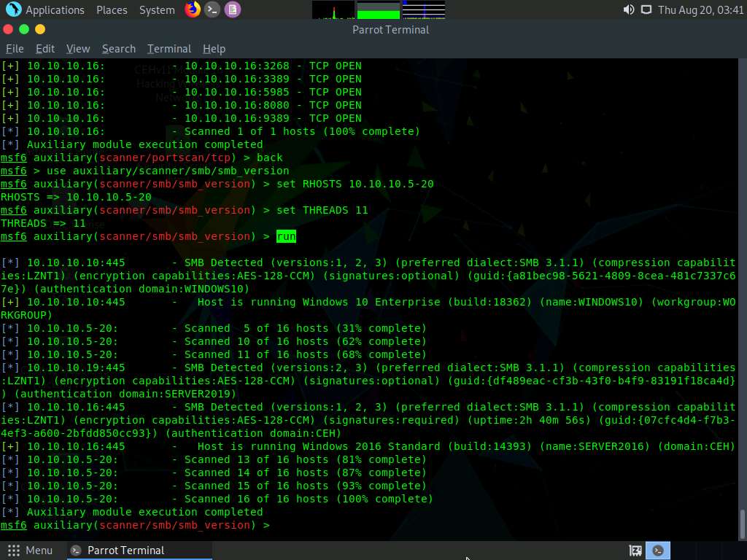The height and width of the screenshot is (560, 747).
Task: Click 'Scanned 16 of 16 hosts (100% complete)'
Action: [309, 499]
